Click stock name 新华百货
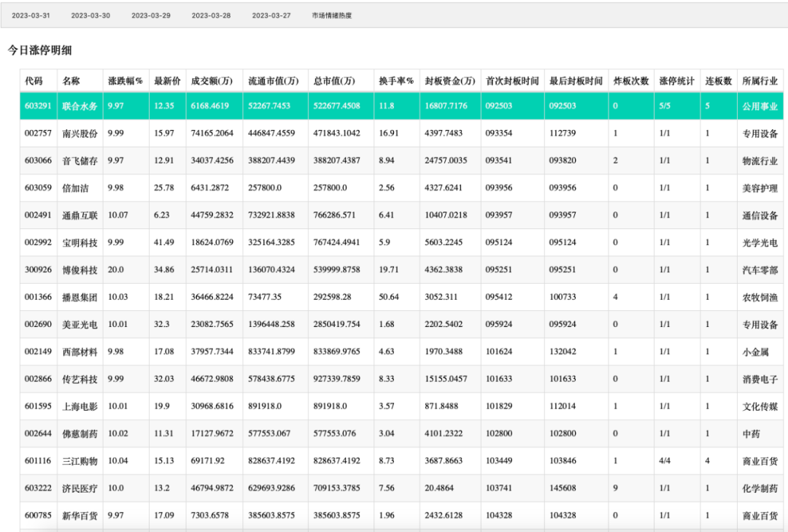This screenshot has height=532, width=788. 80,515
